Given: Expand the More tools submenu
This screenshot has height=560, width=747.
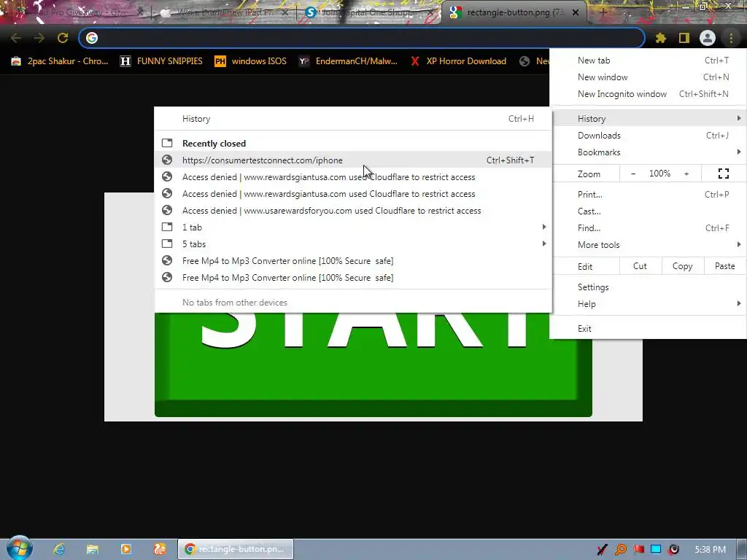Looking at the screenshot, I should coord(648,245).
